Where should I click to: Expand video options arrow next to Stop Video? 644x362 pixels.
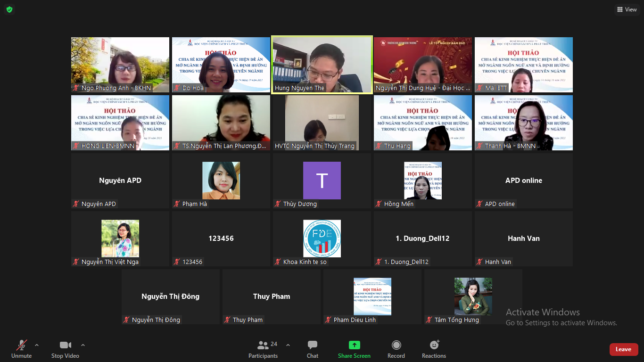click(83, 345)
